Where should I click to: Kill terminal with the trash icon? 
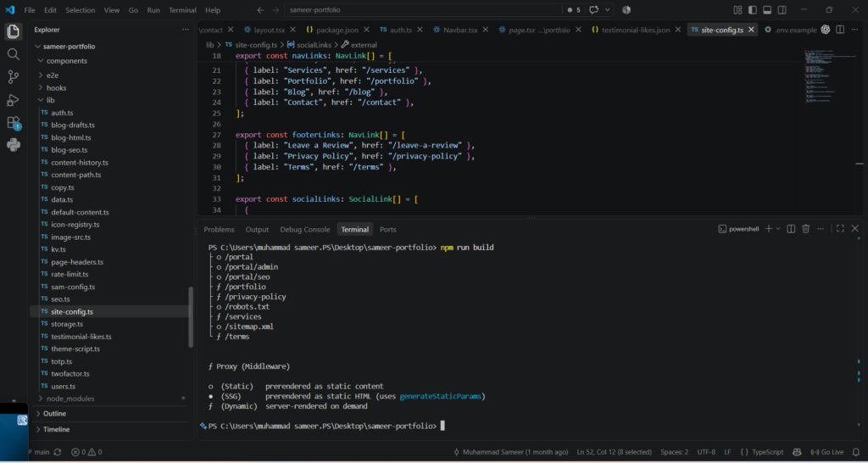click(x=805, y=229)
